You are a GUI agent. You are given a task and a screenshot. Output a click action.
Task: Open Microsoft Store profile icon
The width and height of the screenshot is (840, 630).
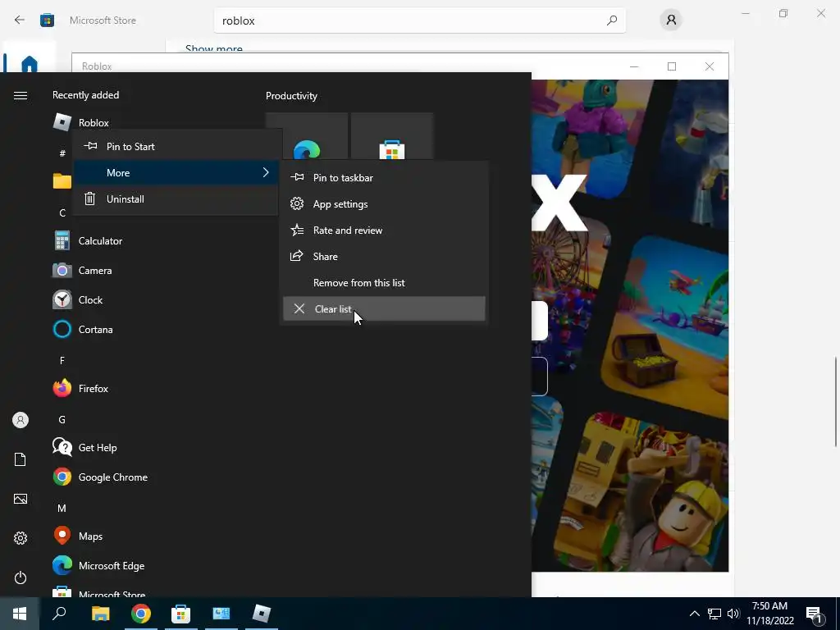coord(671,21)
